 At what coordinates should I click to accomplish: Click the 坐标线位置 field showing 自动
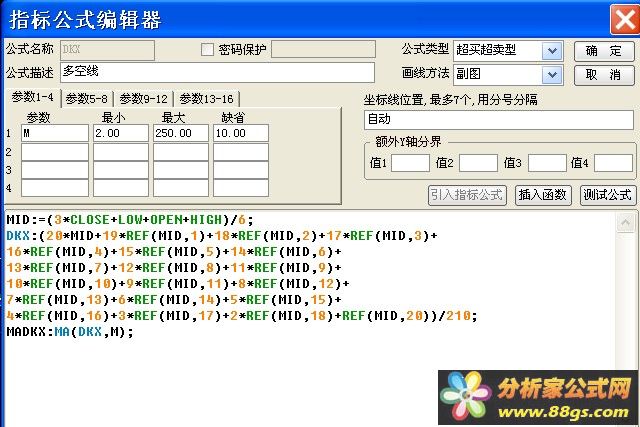[x=498, y=120]
